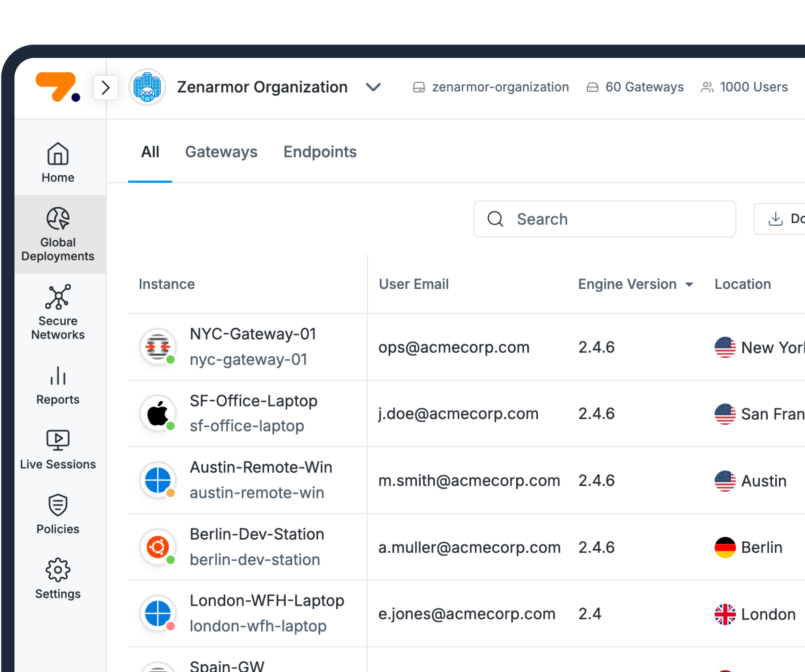Viewport: 805px width, 672px height.
Task: Click the download button beside Search
Action: [780, 219]
